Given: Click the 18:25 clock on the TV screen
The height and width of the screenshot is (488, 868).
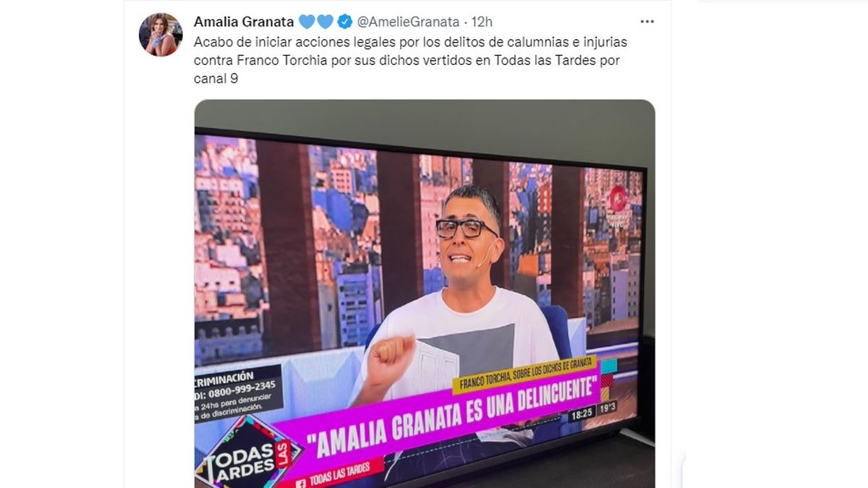Looking at the screenshot, I should (x=582, y=414).
